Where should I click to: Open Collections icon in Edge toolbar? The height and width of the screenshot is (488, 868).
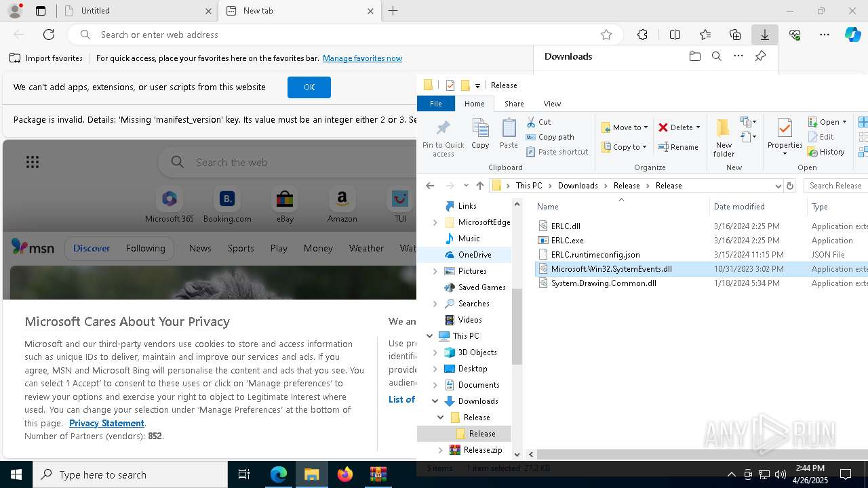(x=735, y=35)
